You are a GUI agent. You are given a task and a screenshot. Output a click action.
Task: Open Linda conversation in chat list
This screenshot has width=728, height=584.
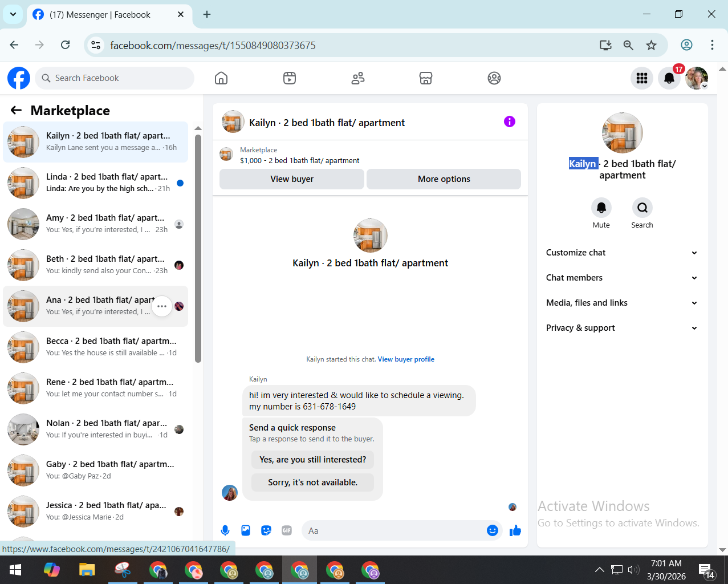click(x=95, y=183)
